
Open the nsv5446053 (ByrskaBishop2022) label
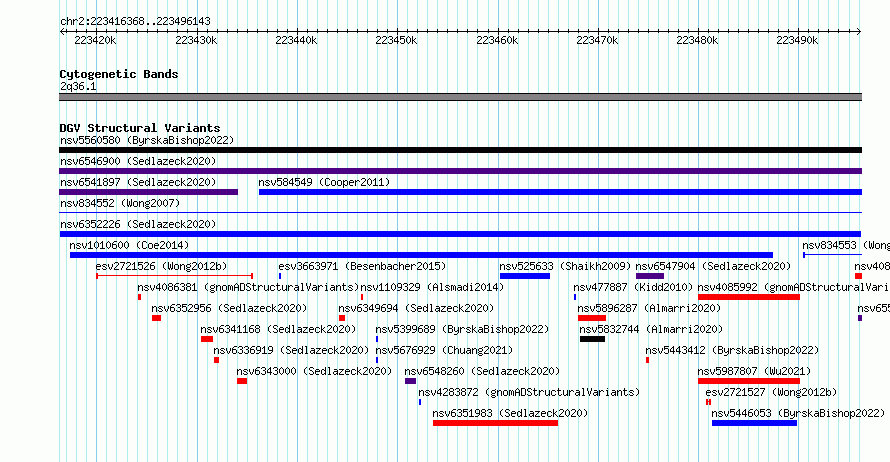click(x=798, y=413)
